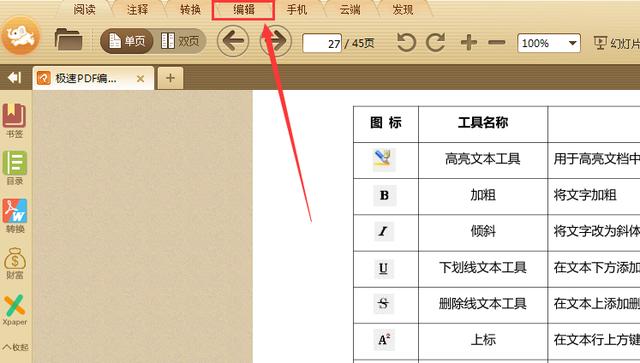
Task: Open the 转换 tab
Action: [x=190, y=9]
